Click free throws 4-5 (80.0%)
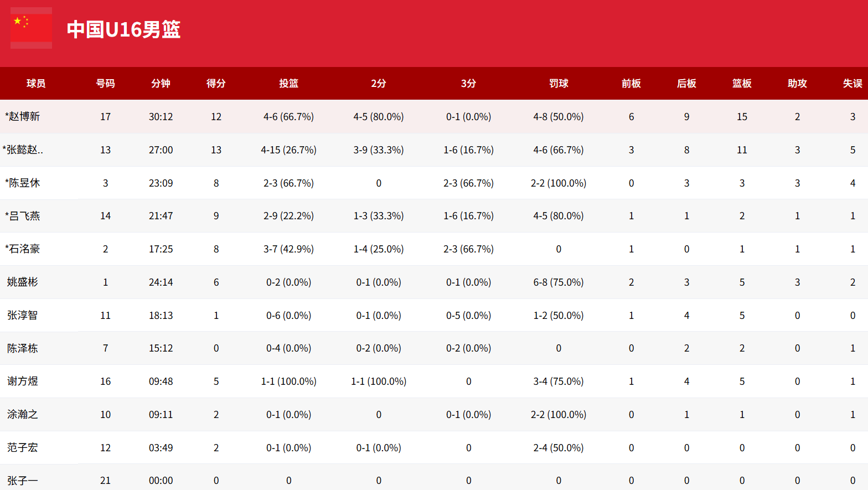 tap(559, 216)
